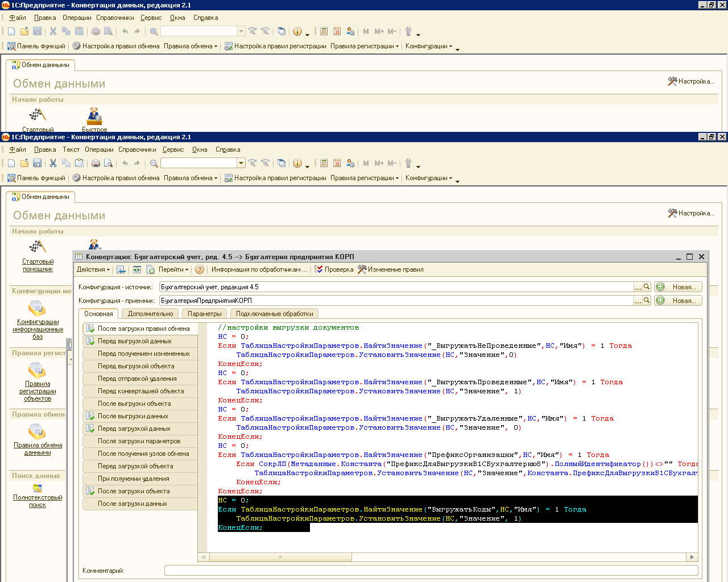Open Конфигурации информационных баз icon in side panel

click(x=38, y=309)
